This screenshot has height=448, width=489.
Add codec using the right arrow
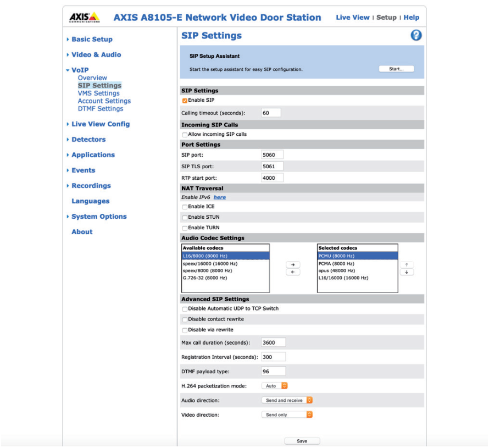point(293,264)
